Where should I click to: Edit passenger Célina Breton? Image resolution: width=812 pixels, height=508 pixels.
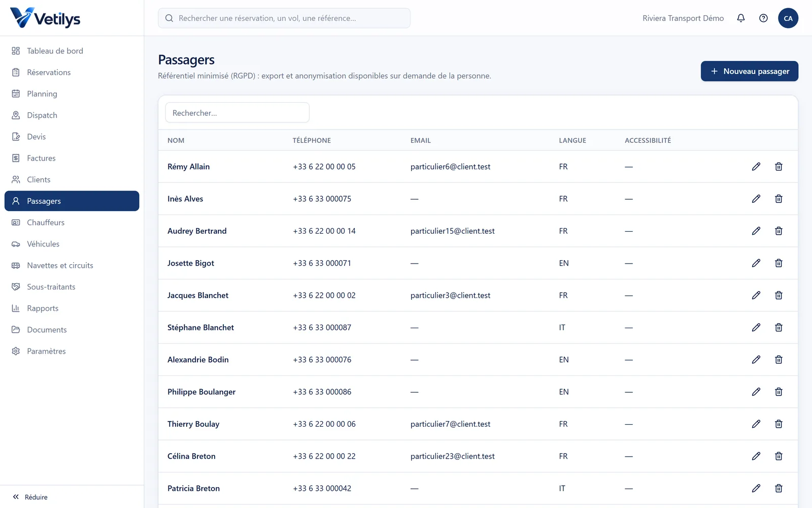756,456
